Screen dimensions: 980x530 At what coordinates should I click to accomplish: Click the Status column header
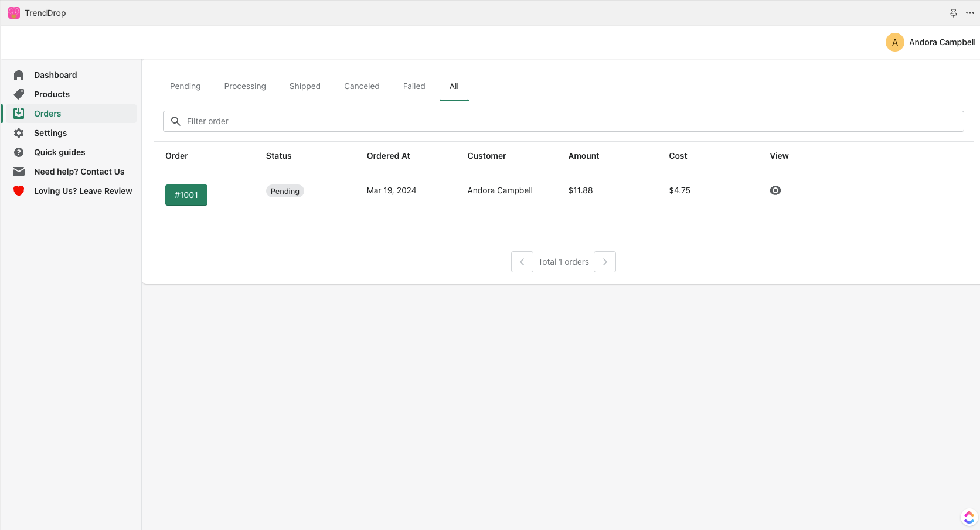tap(278, 156)
